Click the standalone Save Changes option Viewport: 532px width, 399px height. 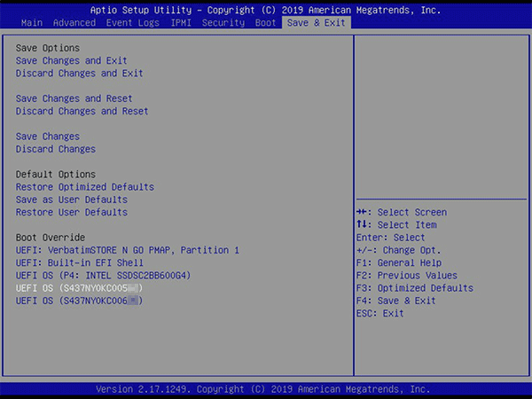(x=48, y=137)
